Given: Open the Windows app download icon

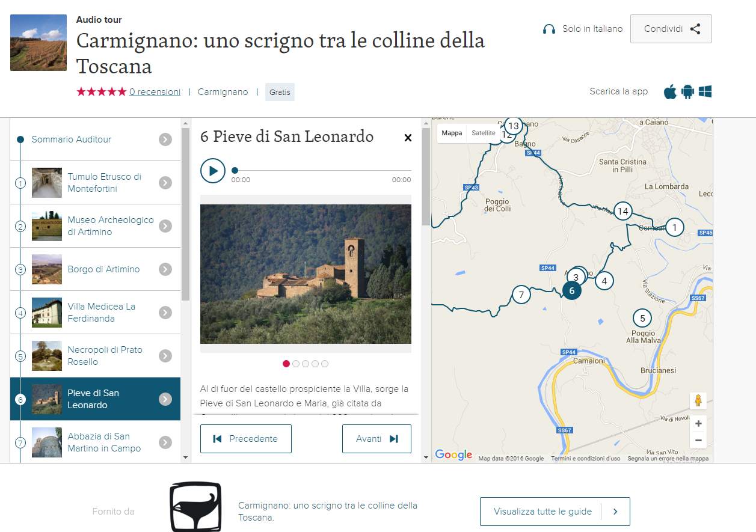Looking at the screenshot, I should [705, 92].
